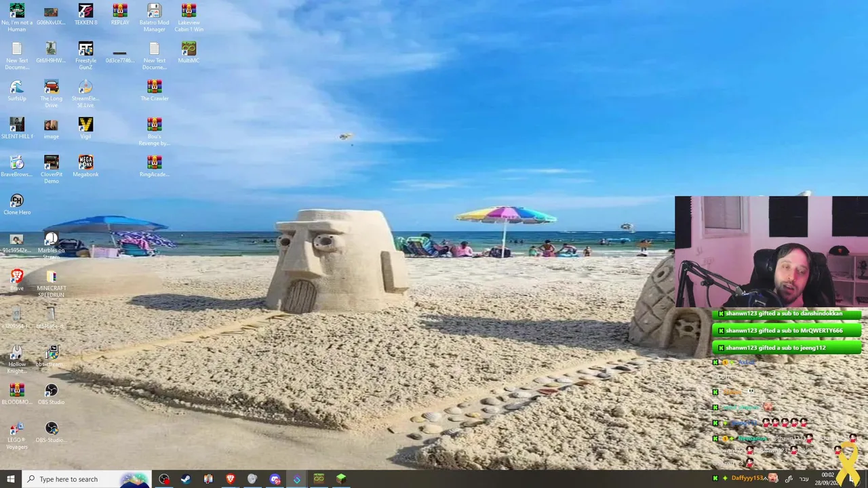Open the obs-stream installer icon
Viewport: 868px width, 488px height.
tap(51, 356)
